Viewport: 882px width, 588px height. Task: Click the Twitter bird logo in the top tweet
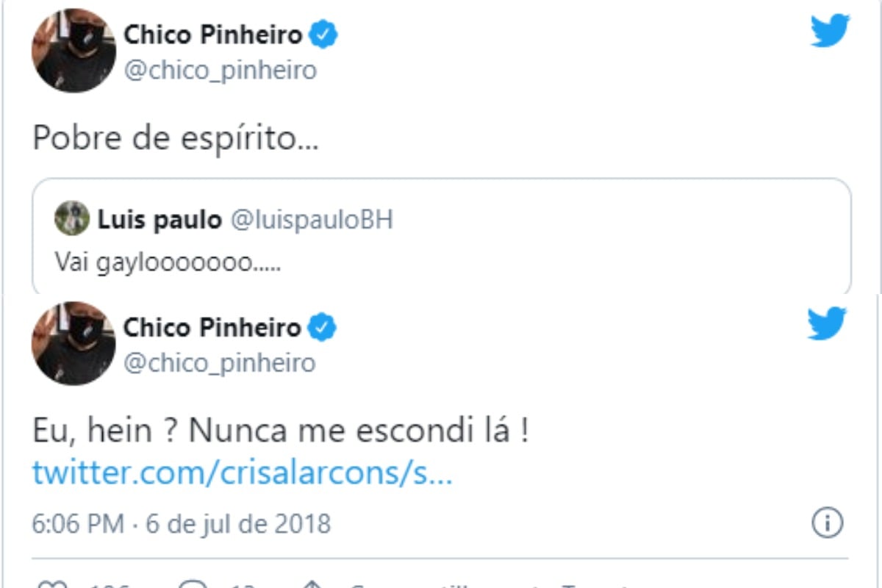[x=830, y=32]
